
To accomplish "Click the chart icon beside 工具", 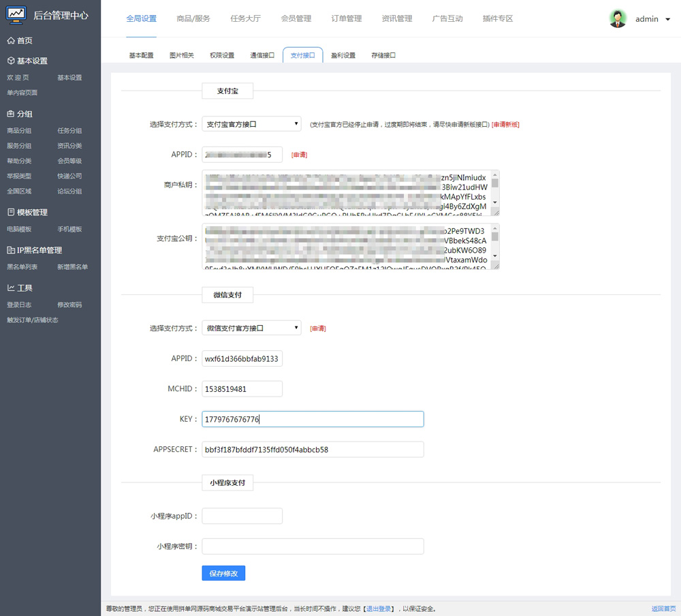I will click(11, 288).
